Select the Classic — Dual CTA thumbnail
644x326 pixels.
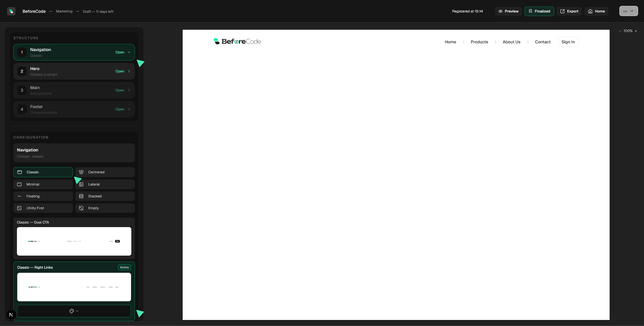point(74,241)
